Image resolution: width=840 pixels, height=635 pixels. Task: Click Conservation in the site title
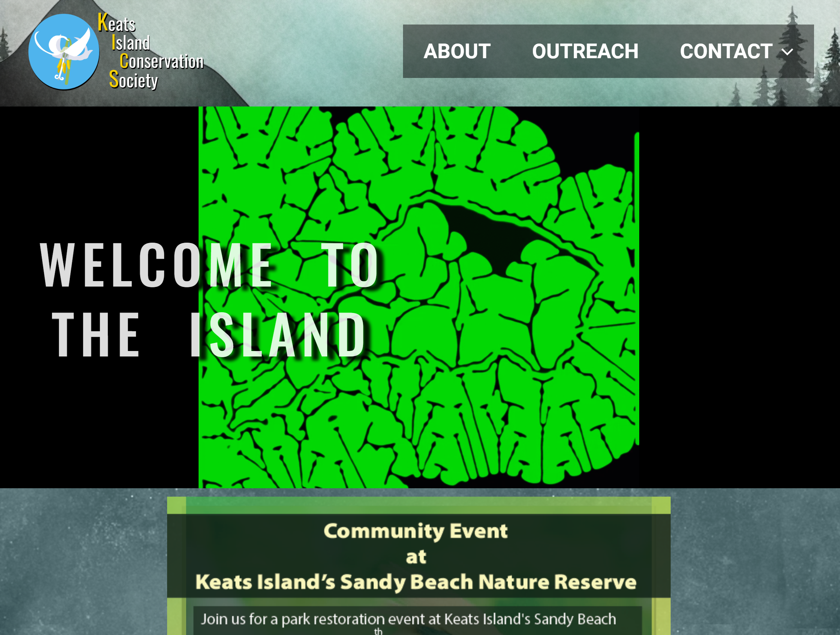(162, 61)
